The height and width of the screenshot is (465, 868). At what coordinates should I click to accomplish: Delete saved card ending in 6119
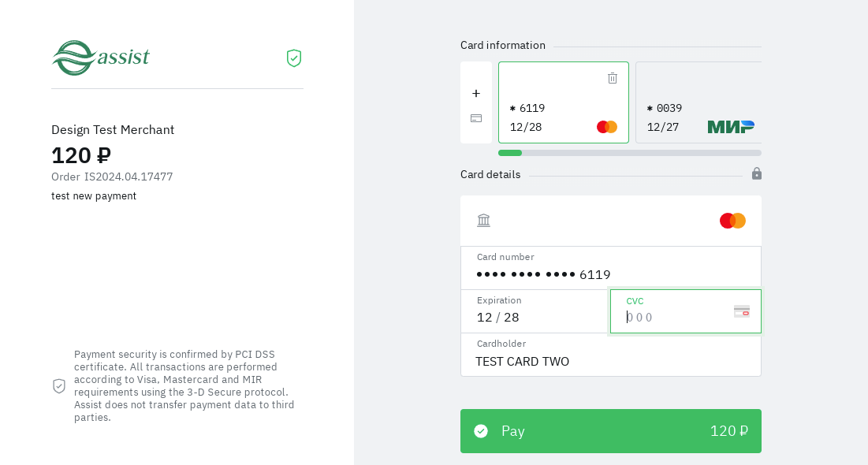(613, 78)
